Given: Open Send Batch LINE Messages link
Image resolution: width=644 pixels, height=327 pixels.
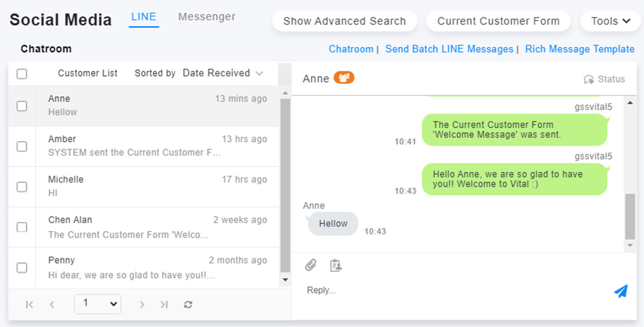Looking at the screenshot, I should (449, 49).
